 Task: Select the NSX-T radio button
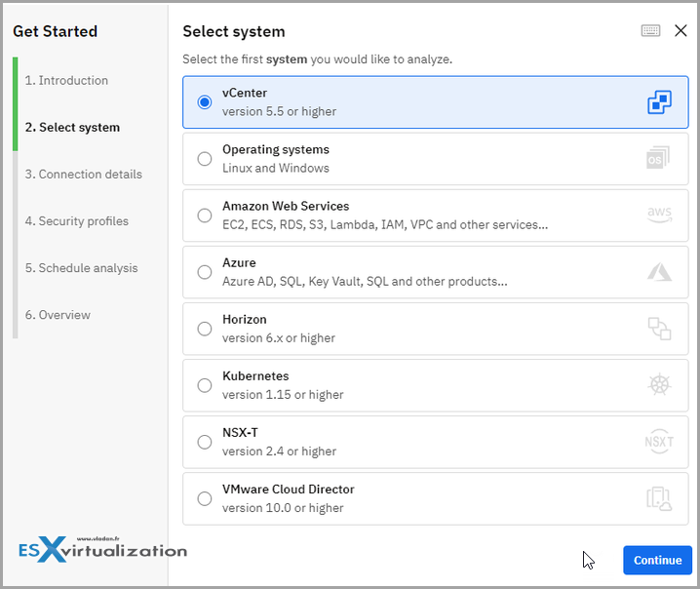205,442
